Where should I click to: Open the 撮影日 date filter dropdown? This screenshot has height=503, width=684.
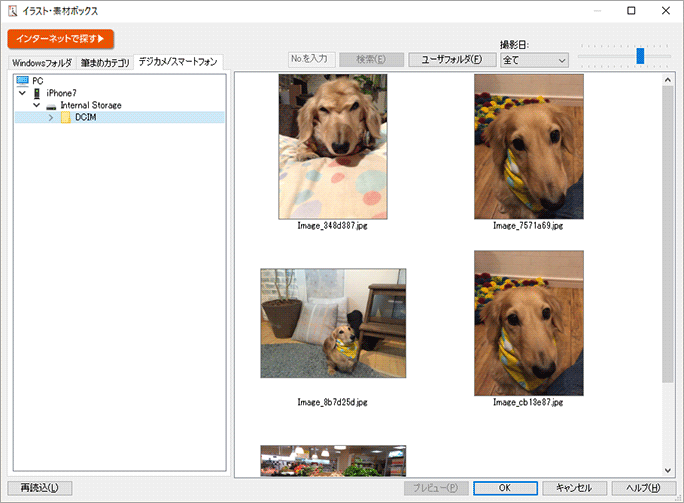pos(534,60)
